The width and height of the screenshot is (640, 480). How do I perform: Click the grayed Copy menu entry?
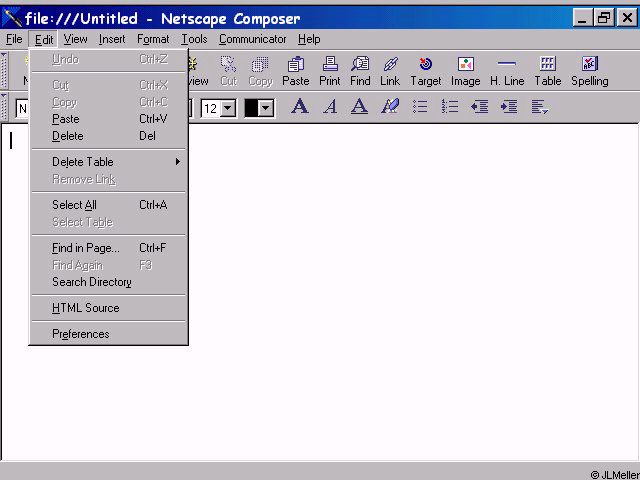click(109, 102)
